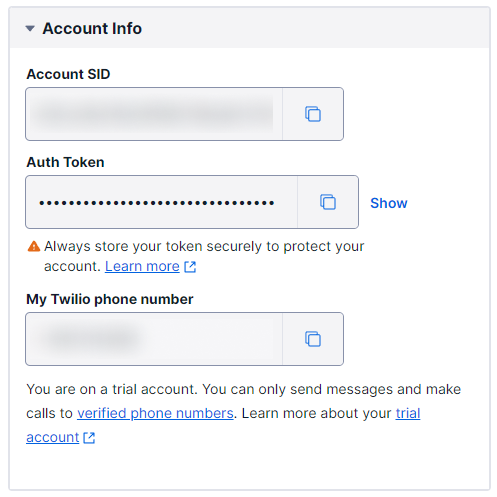Open the verified phone numbers link
The height and width of the screenshot is (497, 497).
[155, 413]
